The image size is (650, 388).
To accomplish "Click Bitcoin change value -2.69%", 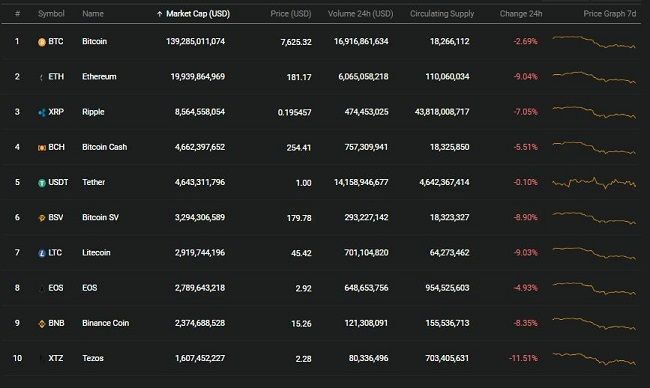I will click(525, 41).
